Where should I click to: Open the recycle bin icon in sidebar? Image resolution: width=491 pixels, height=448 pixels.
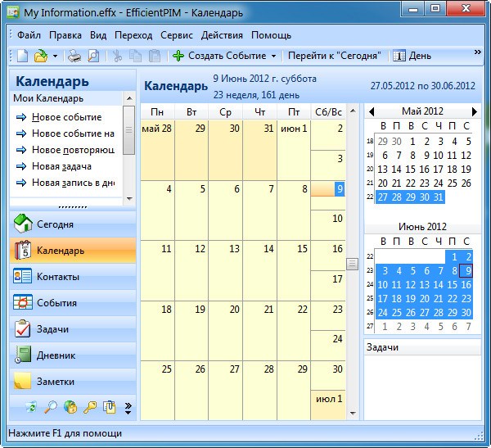pyautogui.click(x=31, y=406)
